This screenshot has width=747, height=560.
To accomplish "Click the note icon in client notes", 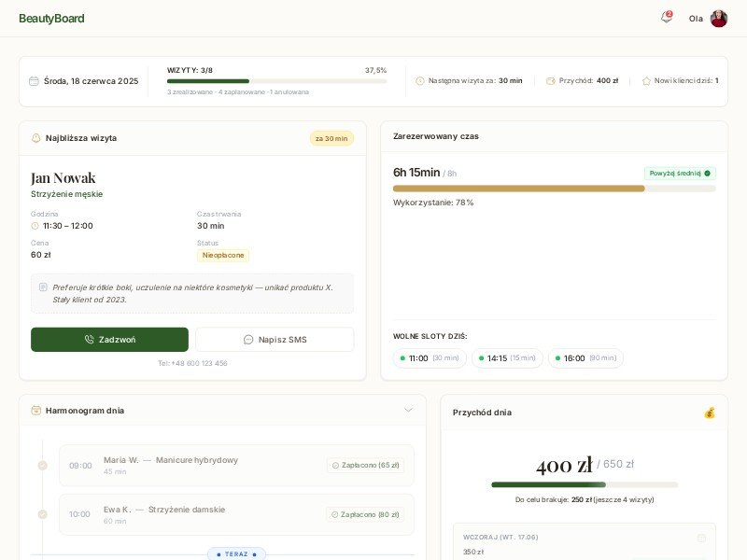I will point(43,287).
